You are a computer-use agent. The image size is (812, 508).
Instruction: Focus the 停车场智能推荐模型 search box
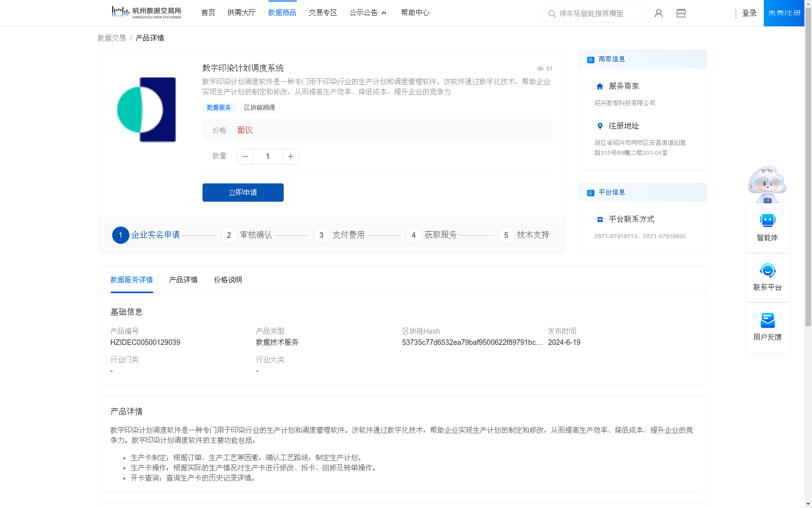click(x=595, y=14)
